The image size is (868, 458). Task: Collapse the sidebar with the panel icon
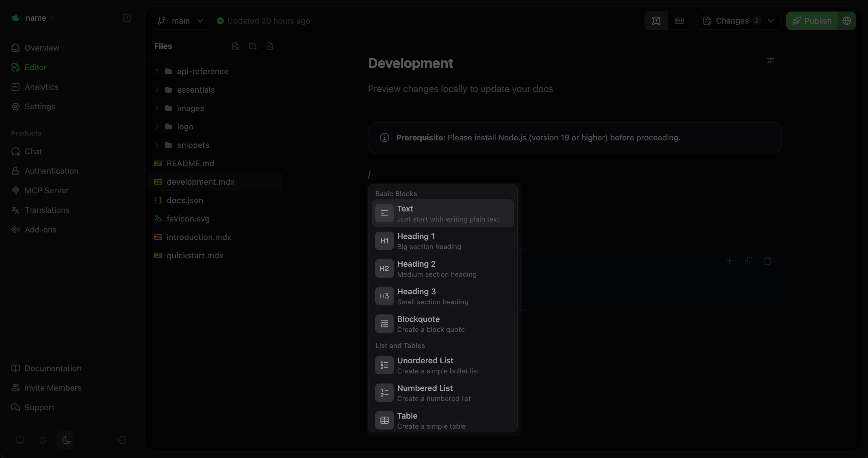(126, 18)
